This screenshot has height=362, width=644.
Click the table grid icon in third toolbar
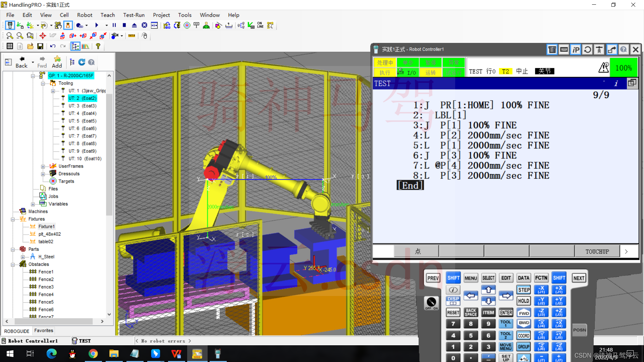(10, 46)
